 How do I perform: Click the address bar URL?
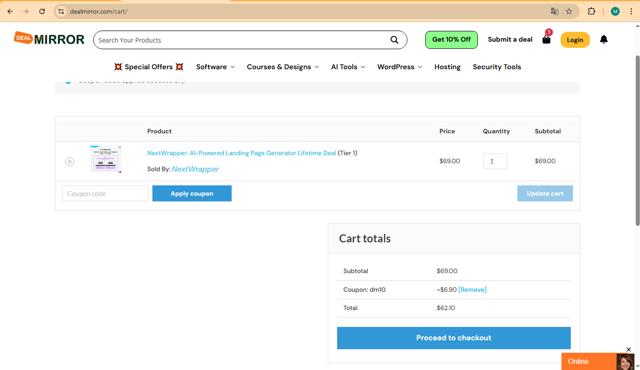[x=98, y=11]
